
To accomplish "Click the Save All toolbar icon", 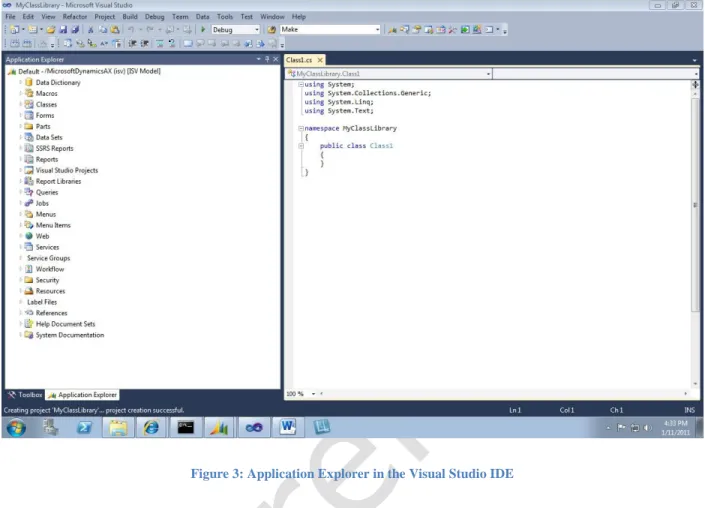I will 75,30.
